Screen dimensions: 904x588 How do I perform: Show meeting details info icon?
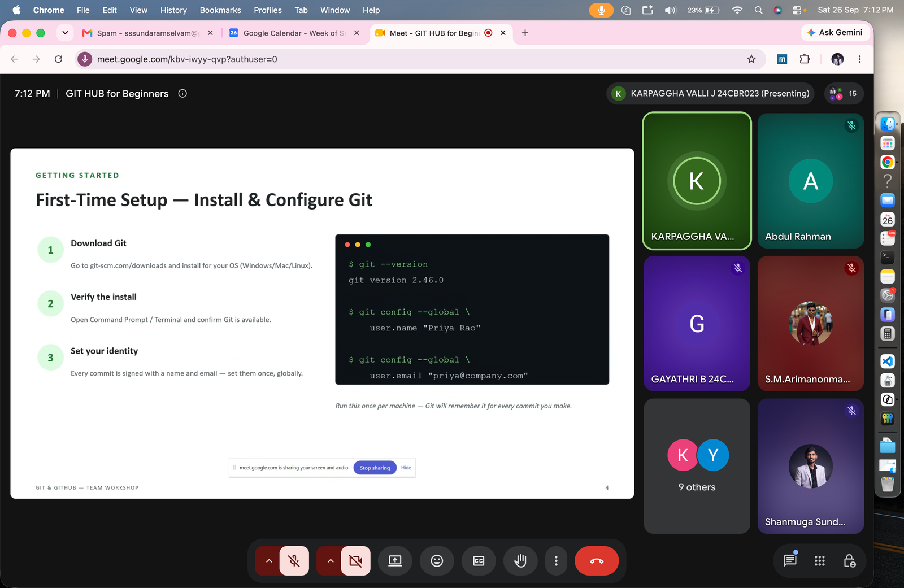tap(182, 93)
